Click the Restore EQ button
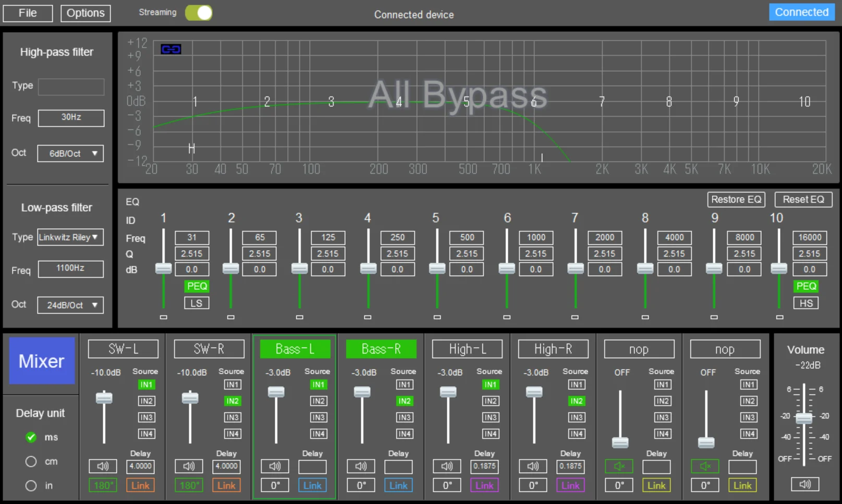 coord(736,200)
